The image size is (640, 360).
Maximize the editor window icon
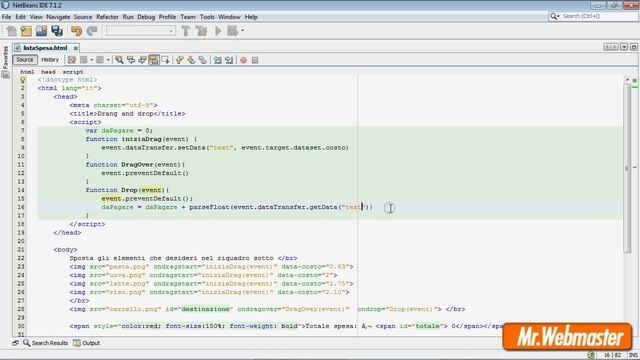click(x=634, y=47)
